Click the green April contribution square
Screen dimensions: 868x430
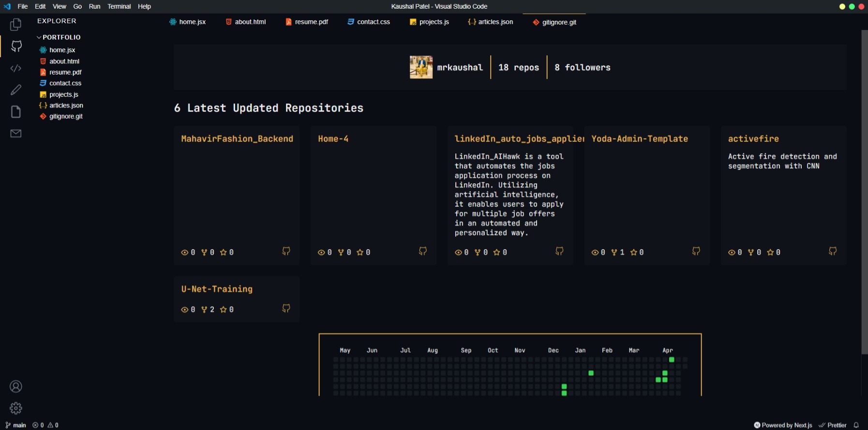tap(671, 359)
